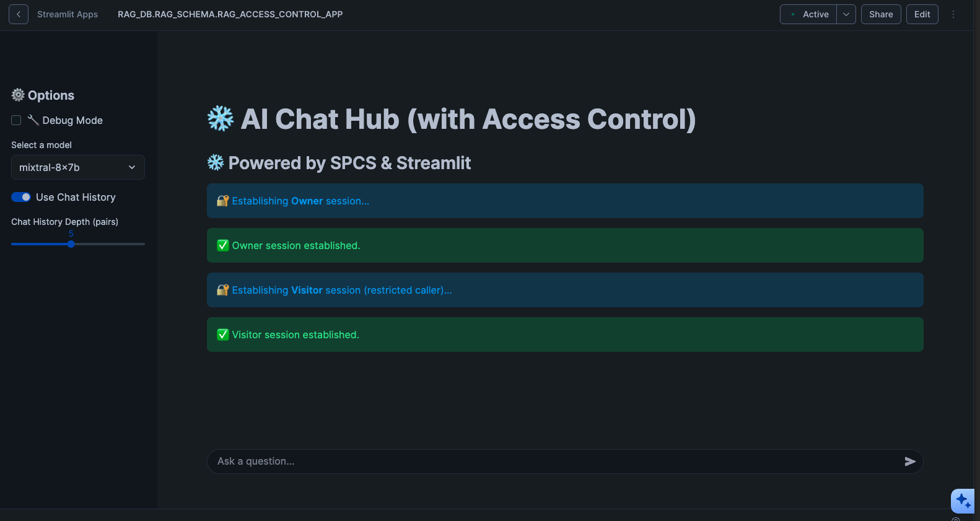This screenshot has width=980, height=521.
Task: Adjust the Chat History Depth slider
Action: 71,244
